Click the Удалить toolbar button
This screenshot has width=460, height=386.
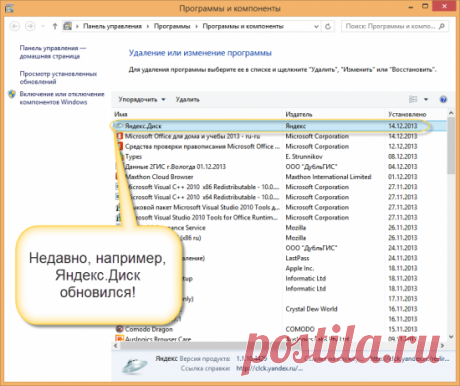[x=188, y=99]
